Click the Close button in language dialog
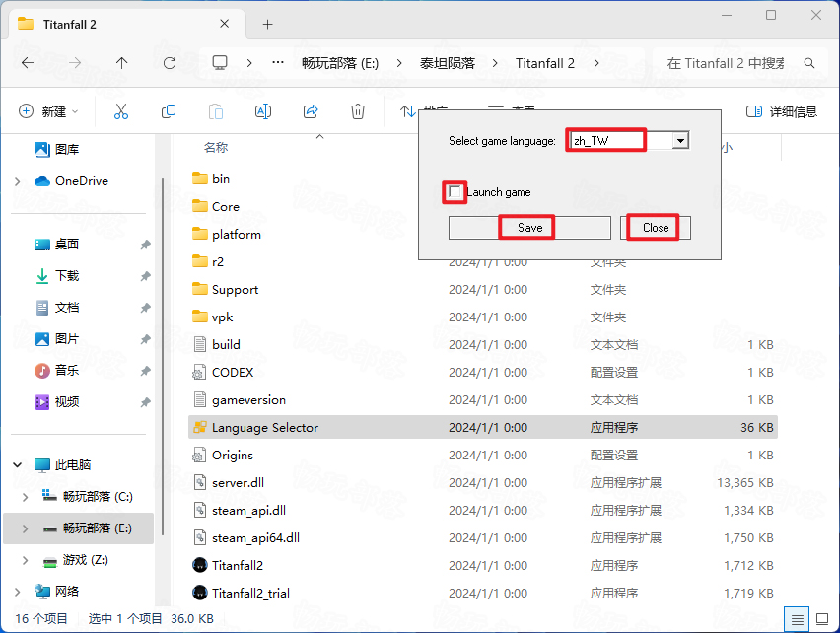Image resolution: width=840 pixels, height=633 pixels. coord(656,228)
